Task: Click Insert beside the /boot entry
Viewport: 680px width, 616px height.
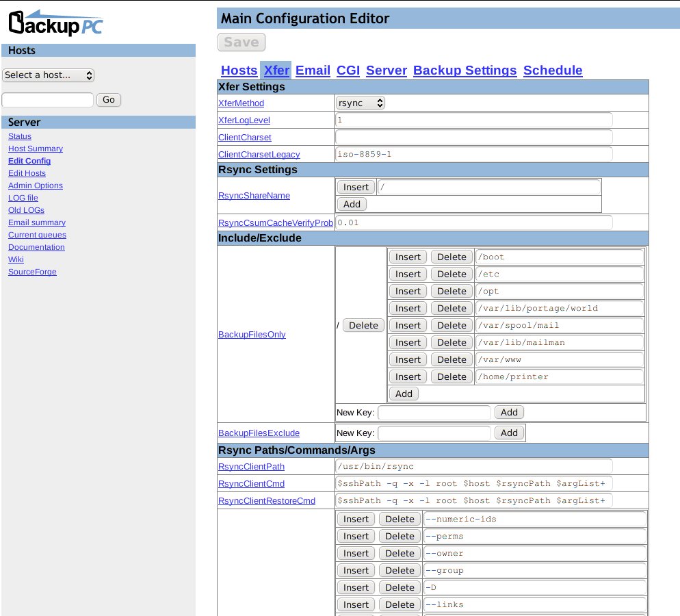Action: [x=408, y=257]
